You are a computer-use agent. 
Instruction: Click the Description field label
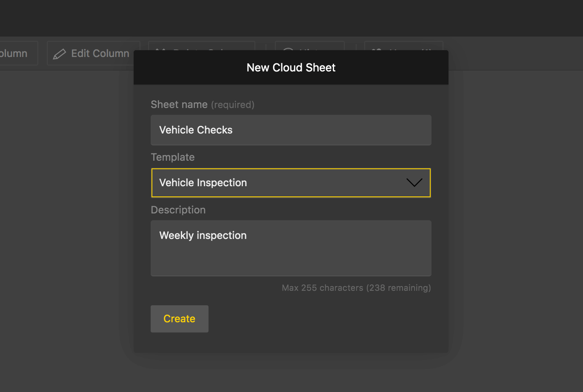point(178,210)
